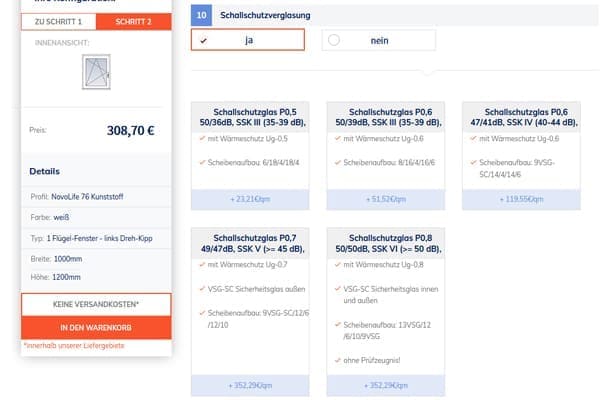Click the + 119,55€/qm price bar
Screen dimensions: 600x400
519,199
